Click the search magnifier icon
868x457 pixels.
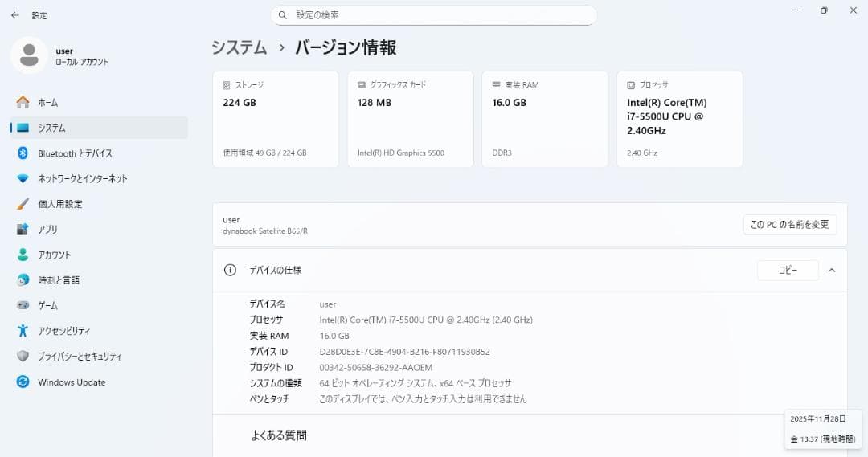point(282,15)
